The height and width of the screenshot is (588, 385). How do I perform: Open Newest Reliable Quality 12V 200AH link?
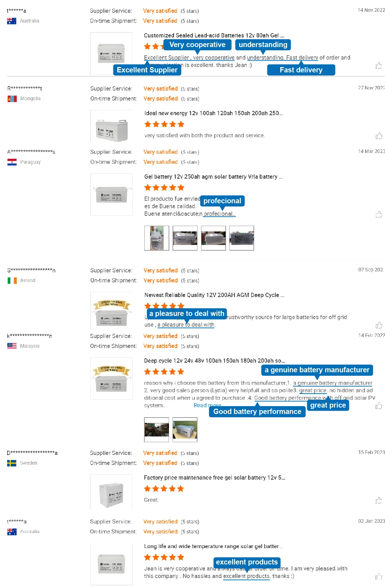pos(214,295)
